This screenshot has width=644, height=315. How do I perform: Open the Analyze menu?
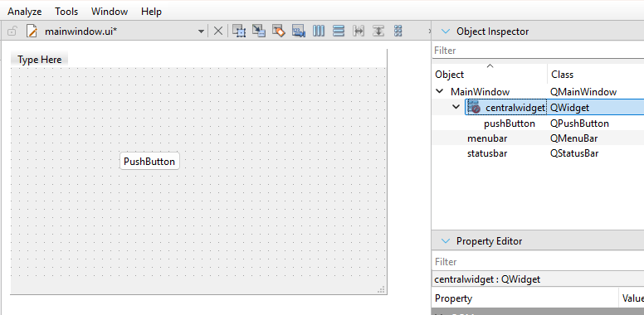(25, 12)
